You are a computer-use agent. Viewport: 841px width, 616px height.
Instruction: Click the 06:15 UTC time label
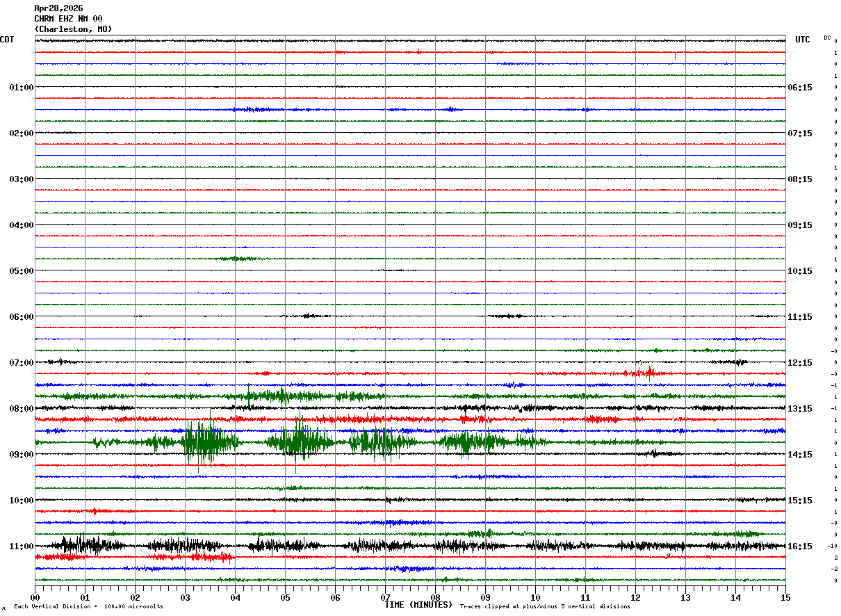click(x=800, y=88)
